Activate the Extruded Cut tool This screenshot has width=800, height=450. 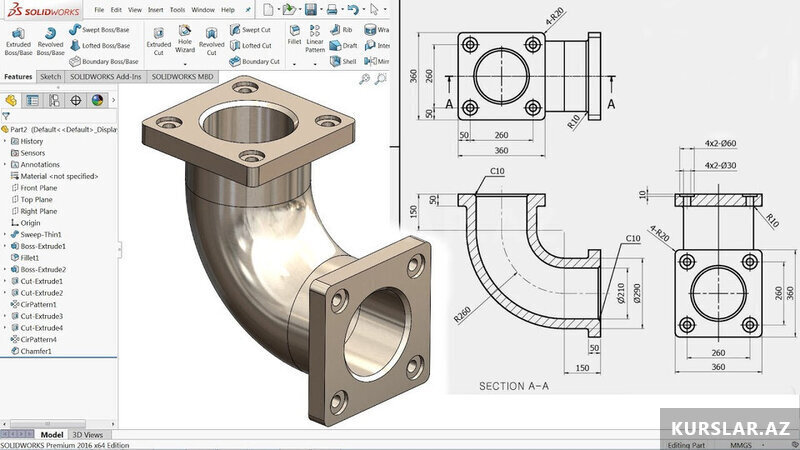click(x=159, y=41)
